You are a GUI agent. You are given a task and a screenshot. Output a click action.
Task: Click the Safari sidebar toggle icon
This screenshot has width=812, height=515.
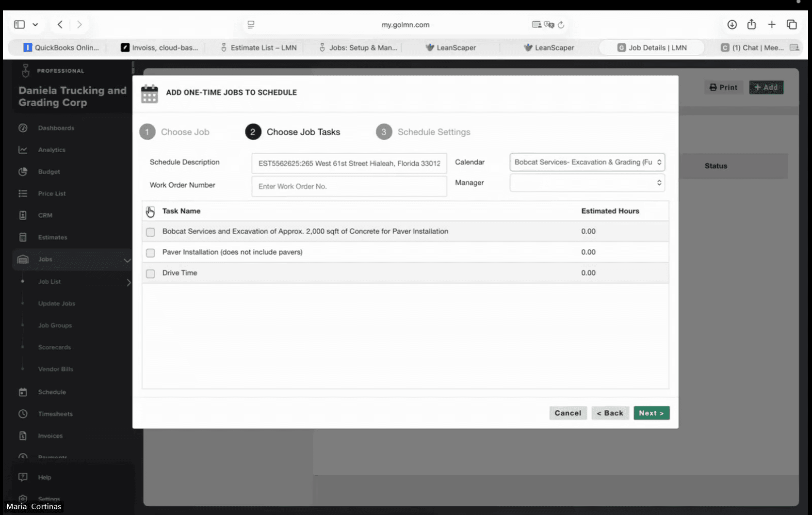click(19, 24)
